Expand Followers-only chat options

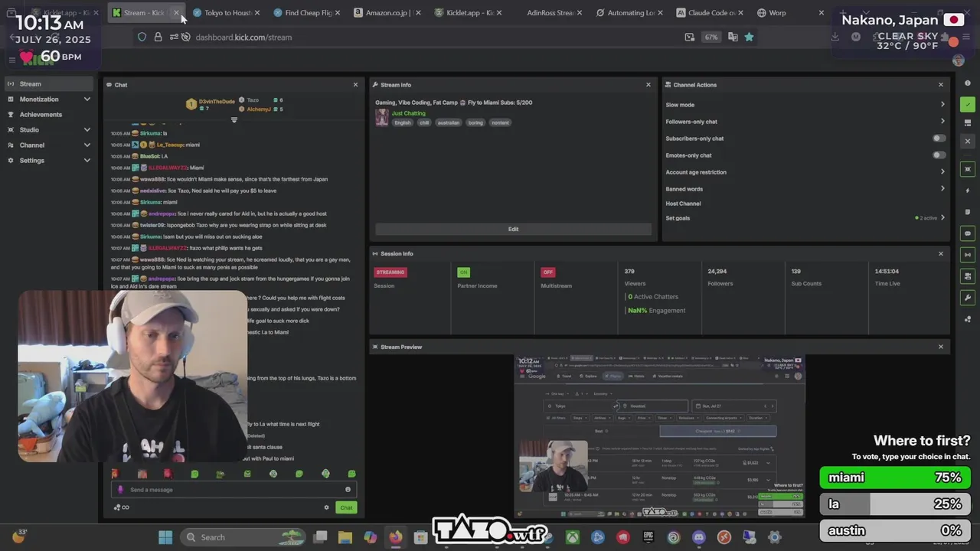942,122
